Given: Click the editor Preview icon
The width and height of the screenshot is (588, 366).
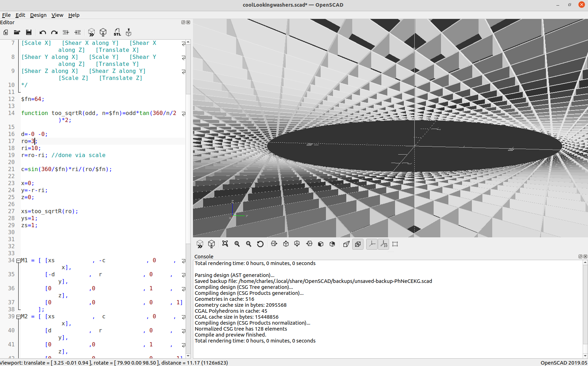Looking at the screenshot, I should point(91,32).
